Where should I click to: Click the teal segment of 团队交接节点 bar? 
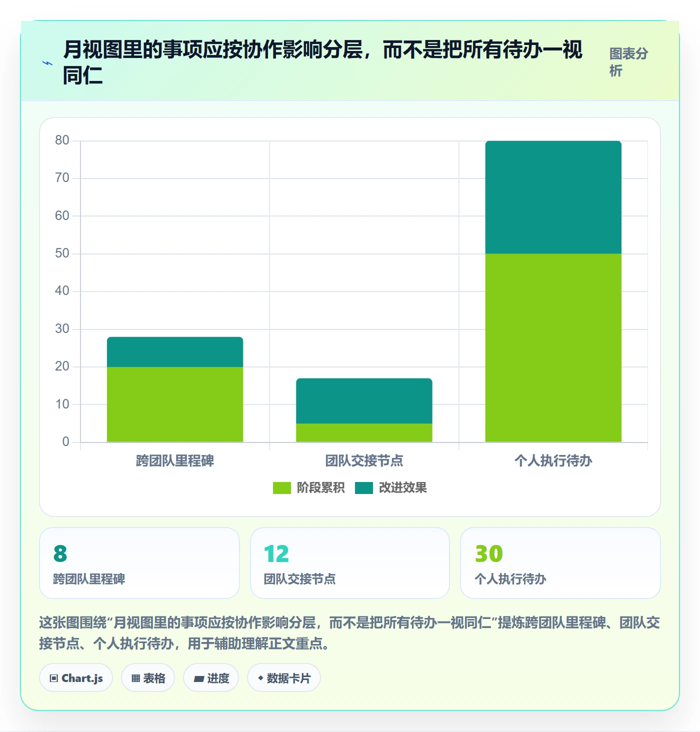(364, 401)
